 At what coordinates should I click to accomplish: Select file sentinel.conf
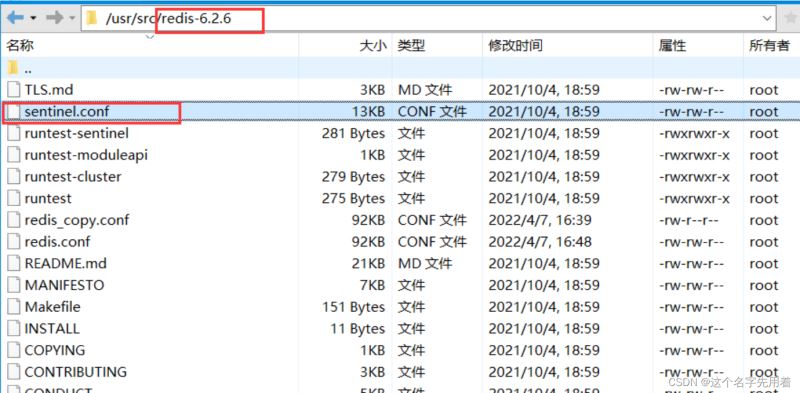point(66,111)
